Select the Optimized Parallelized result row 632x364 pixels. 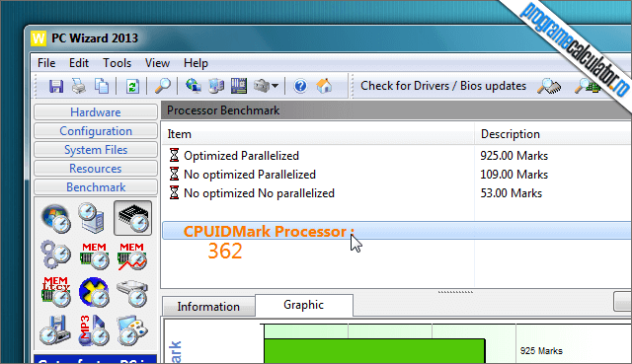pos(396,156)
